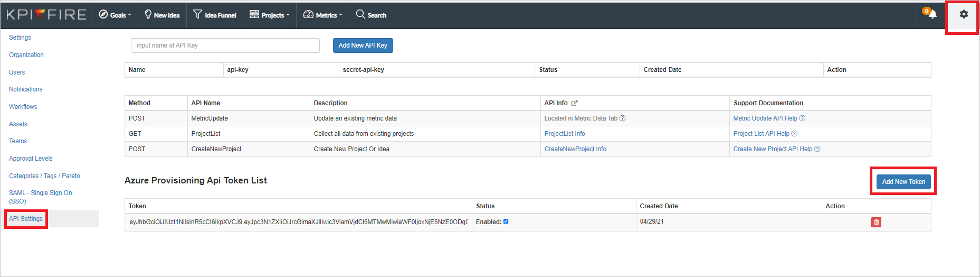Expand the Projects dropdown menu

click(270, 15)
